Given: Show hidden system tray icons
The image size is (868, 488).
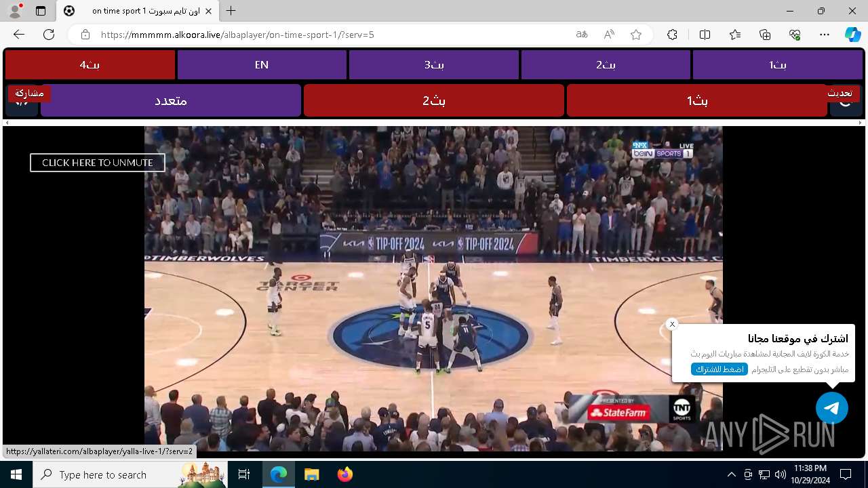Looking at the screenshot, I should [731, 474].
